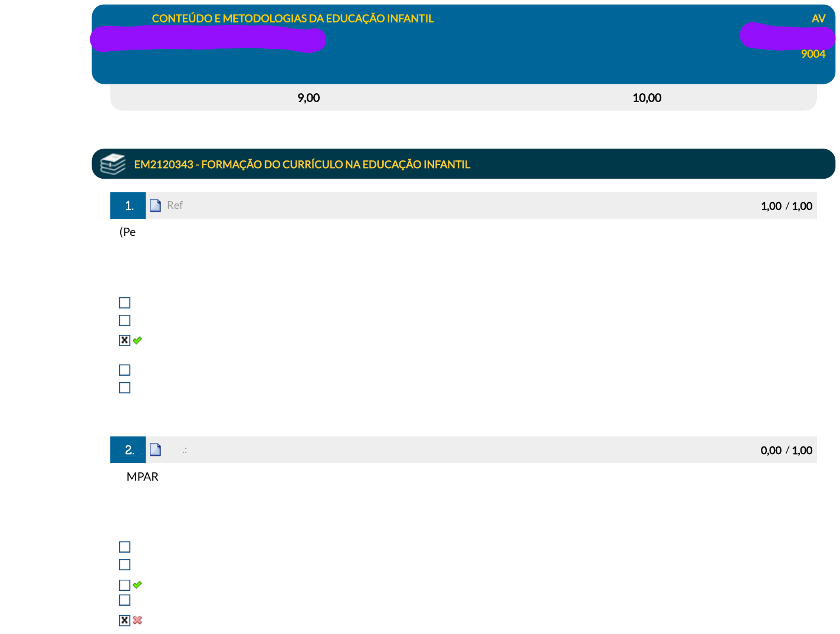Click the red X mark in question 2

tap(137, 620)
